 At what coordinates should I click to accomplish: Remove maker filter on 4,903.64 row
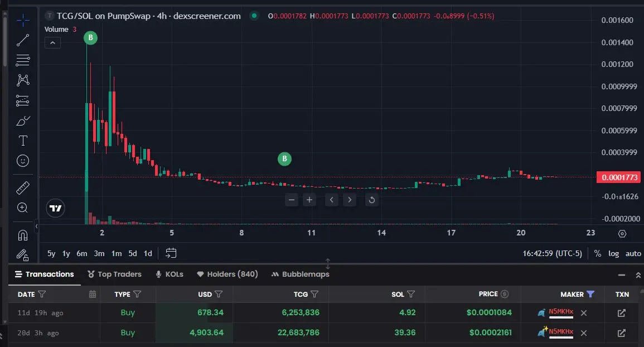point(584,332)
